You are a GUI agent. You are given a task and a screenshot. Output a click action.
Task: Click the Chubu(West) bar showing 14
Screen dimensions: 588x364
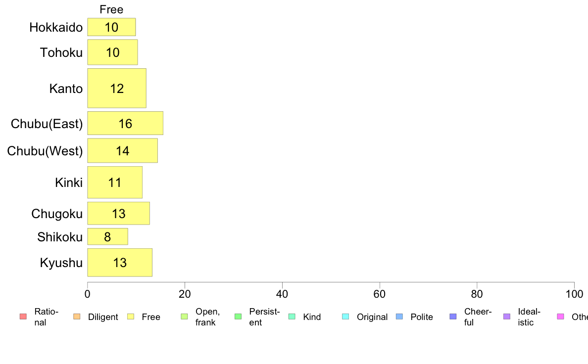[x=123, y=150]
